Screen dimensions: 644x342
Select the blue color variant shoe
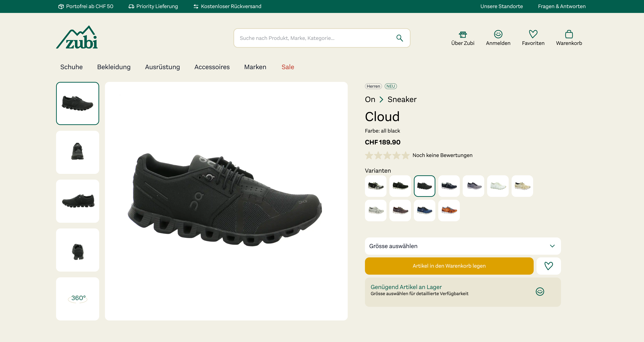424,210
